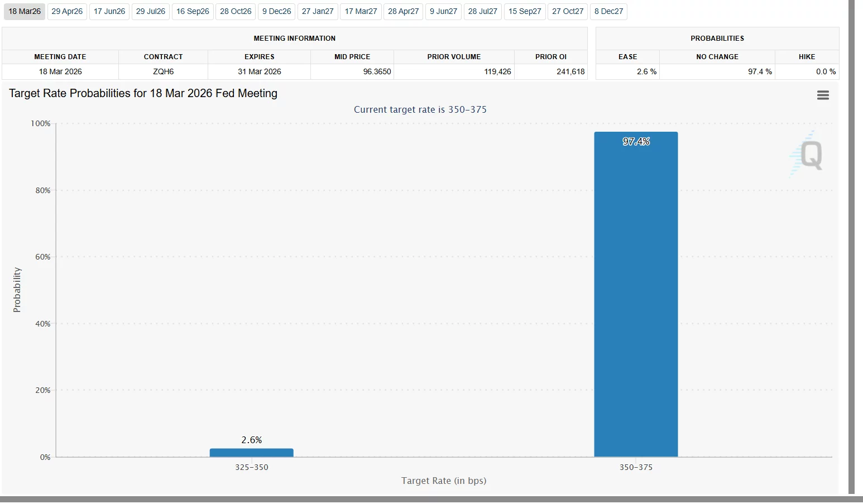Select the 8 Dec27 meeting tab
863x504 pixels.
[608, 11]
